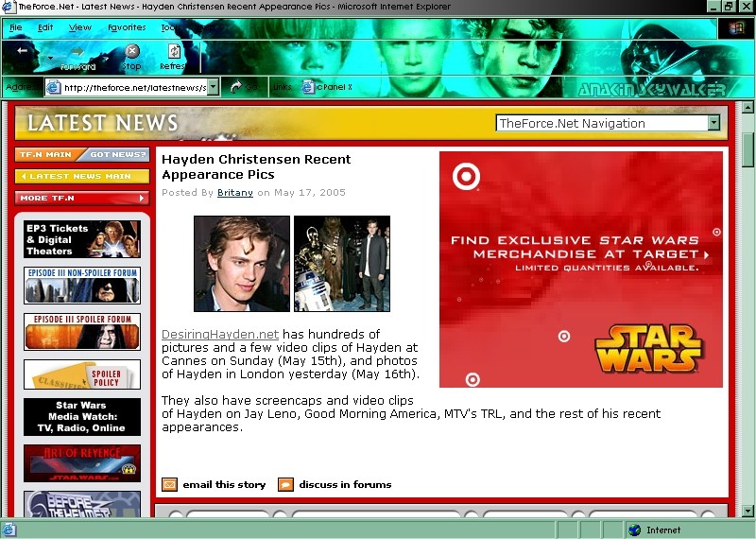Open the Back button history dropdown arrow

(x=50, y=58)
